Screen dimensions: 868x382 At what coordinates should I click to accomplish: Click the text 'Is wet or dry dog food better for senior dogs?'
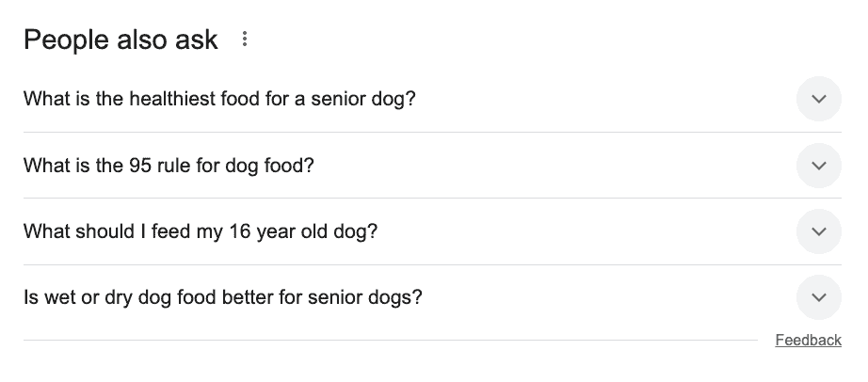(223, 297)
